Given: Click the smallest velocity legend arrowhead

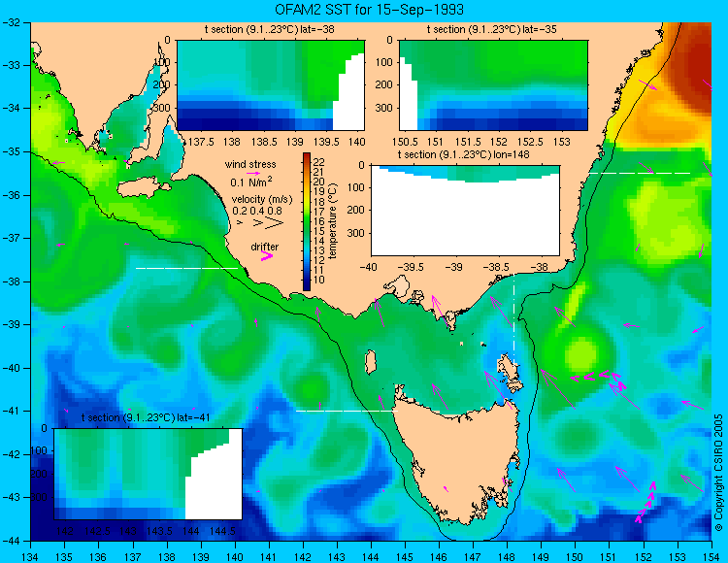Looking at the screenshot, I should 240,223.
